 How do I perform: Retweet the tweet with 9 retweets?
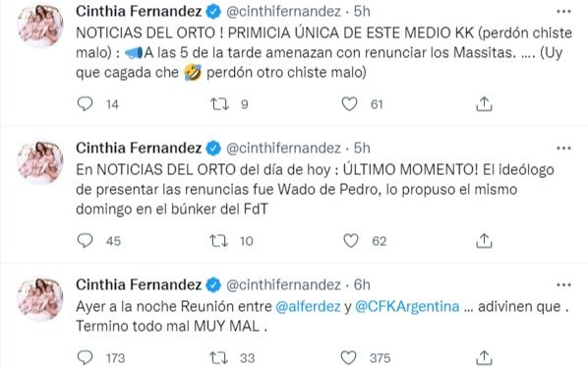pos(219,103)
